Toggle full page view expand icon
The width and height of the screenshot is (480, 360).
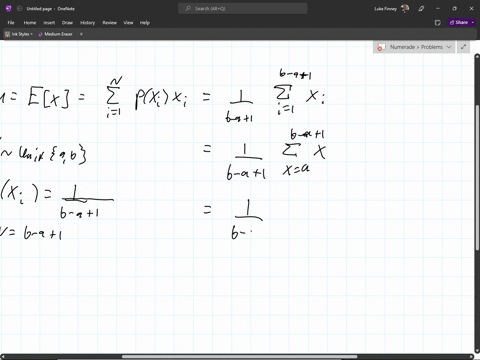463,47
